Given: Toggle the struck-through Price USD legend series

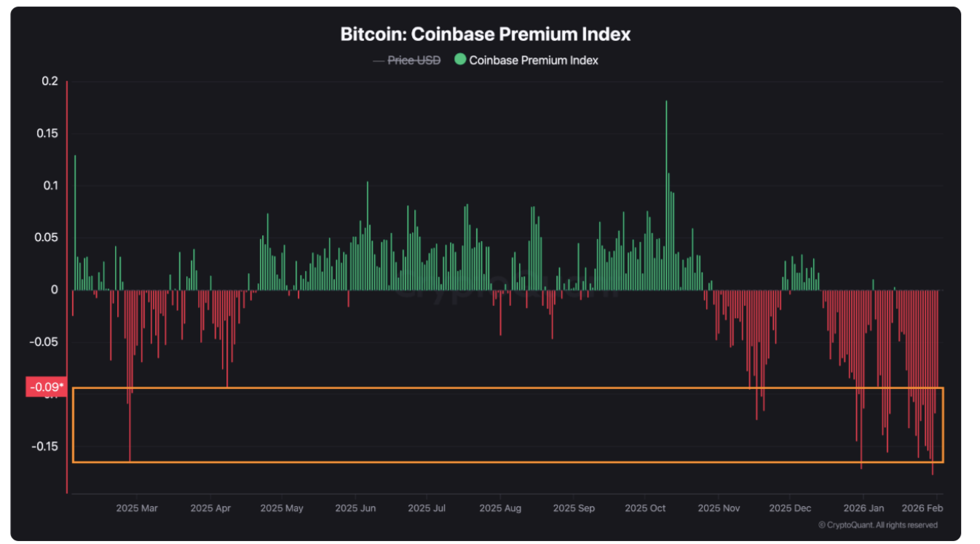Looking at the screenshot, I should click(x=414, y=60).
